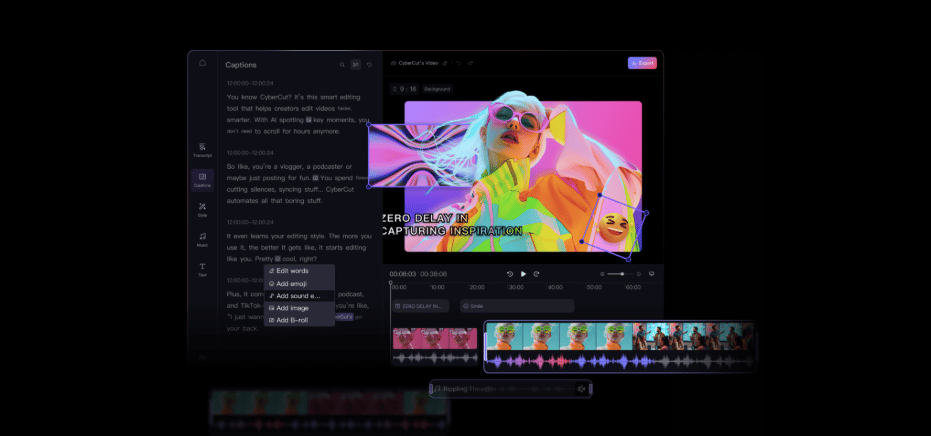Select the Captions tab in sidebar
The height and width of the screenshot is (436, 931).
[x=202, y=180]
